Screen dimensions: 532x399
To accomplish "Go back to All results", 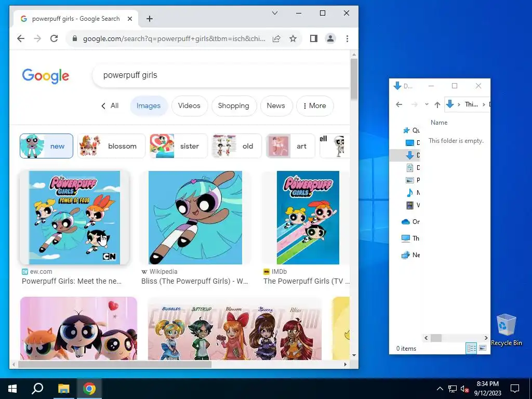I will point(110,106).
